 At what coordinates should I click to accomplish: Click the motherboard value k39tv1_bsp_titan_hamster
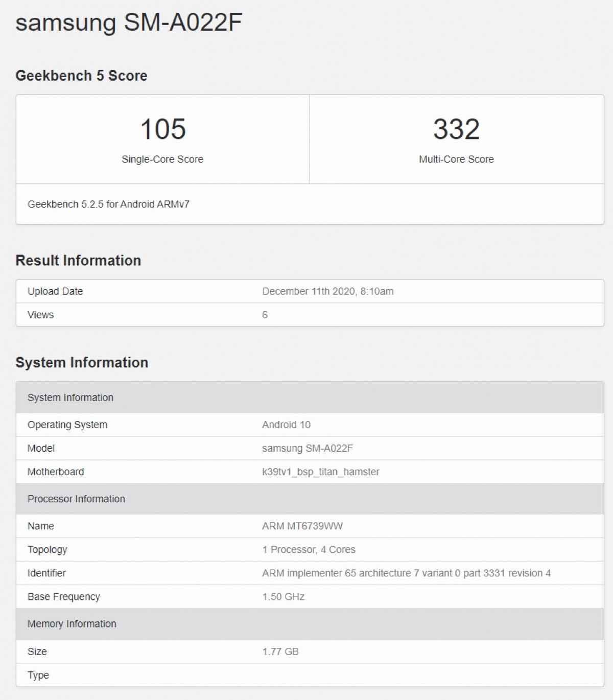[320, 472]
